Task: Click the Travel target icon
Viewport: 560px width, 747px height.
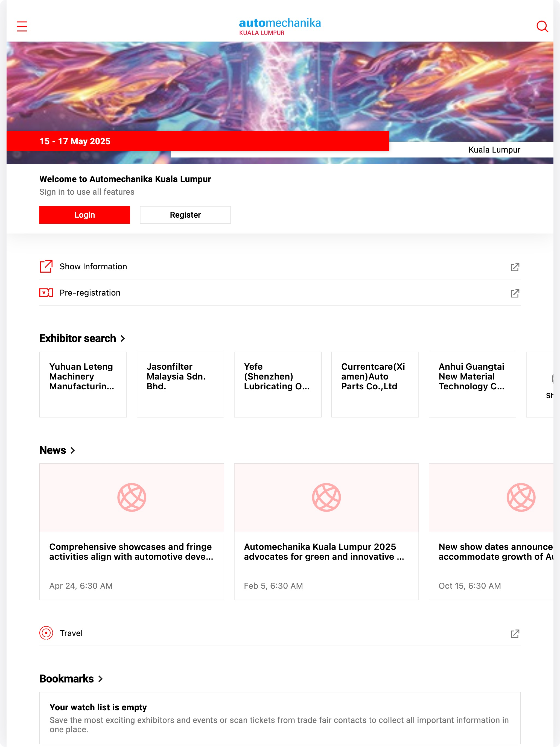Action: (46, 633)
